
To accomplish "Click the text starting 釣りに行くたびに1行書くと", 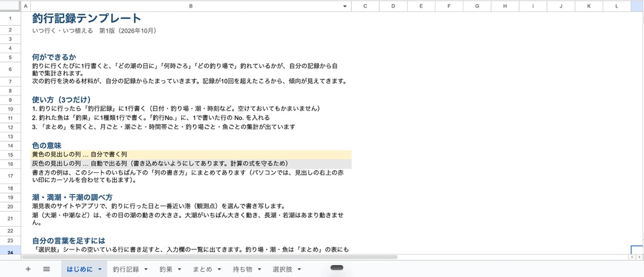I will click(x=186, y=69).
